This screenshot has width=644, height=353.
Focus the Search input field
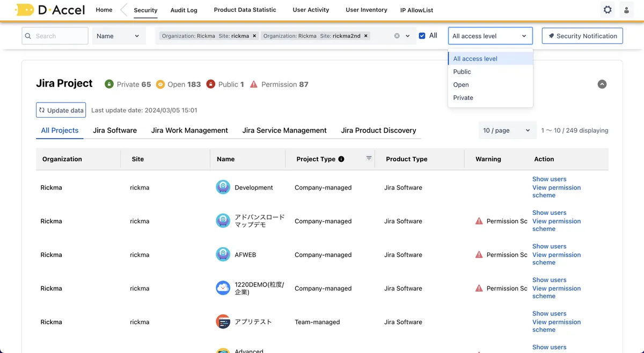pyautogui.click(x=55, y=36)
